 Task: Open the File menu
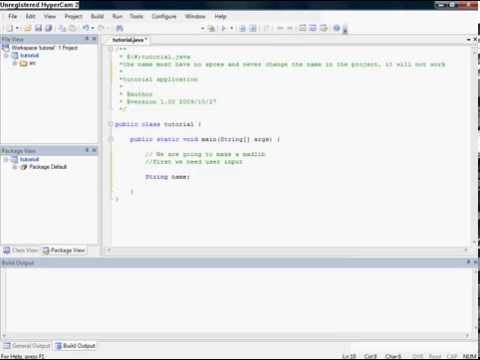click(x=13, y=16)
